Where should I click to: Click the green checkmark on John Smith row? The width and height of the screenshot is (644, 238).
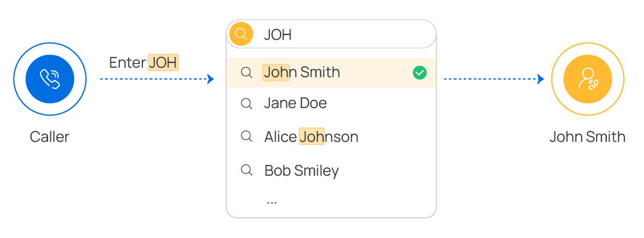[420, 72]
